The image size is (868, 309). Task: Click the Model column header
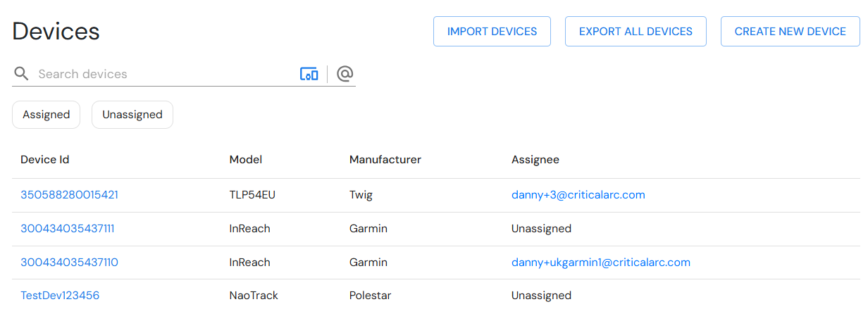coord(246,160)
